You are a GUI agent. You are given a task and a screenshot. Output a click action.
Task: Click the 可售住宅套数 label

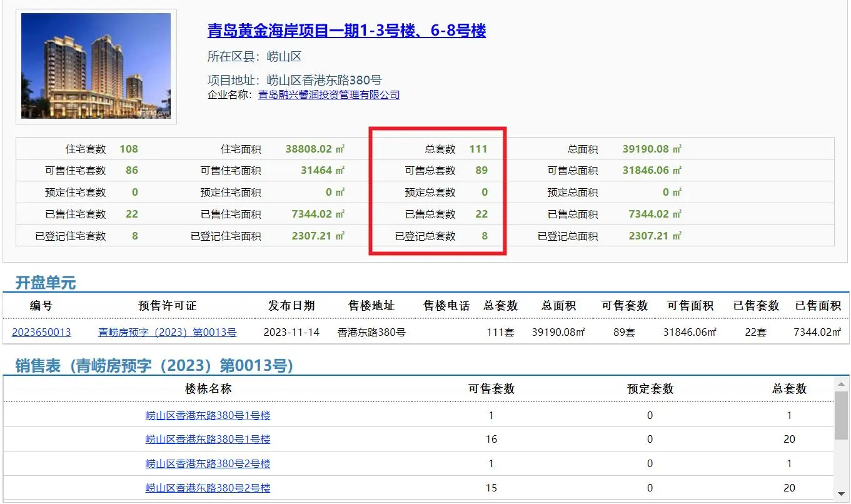click(76, 171)
